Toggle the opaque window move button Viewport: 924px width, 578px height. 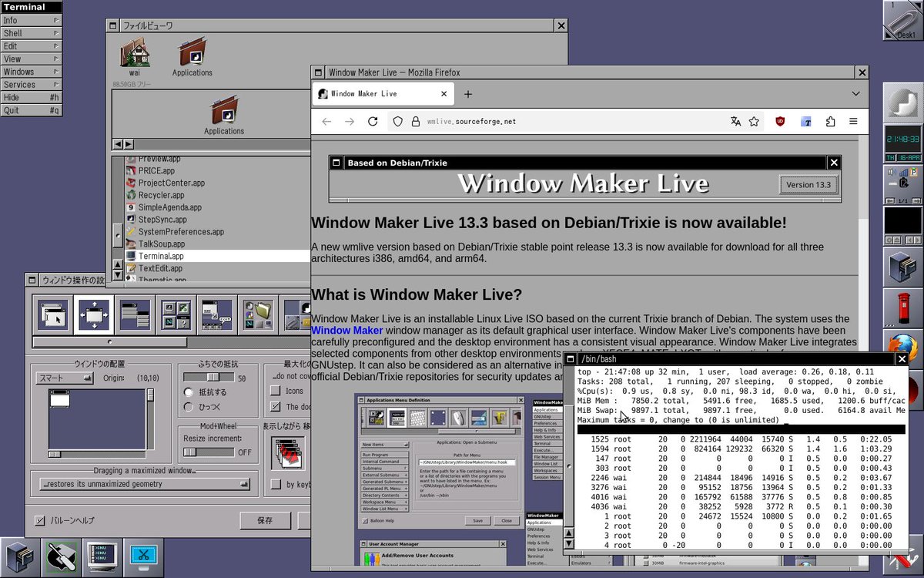tap(289, 452)
